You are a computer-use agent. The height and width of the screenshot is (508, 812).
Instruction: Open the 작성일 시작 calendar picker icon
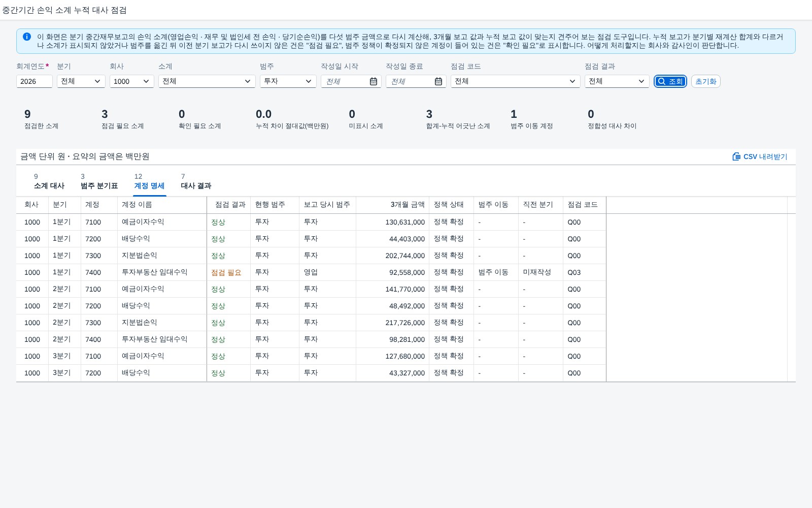[374, 81]
